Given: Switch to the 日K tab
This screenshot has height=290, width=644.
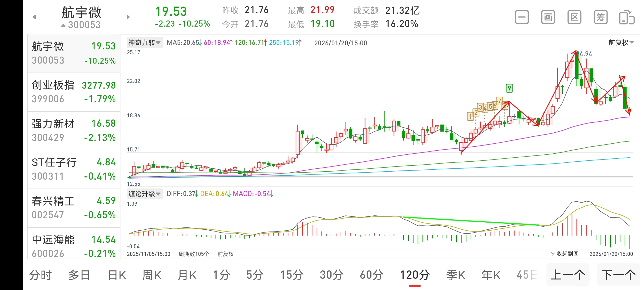Looking at the screenshot, I should coord(117,275).
